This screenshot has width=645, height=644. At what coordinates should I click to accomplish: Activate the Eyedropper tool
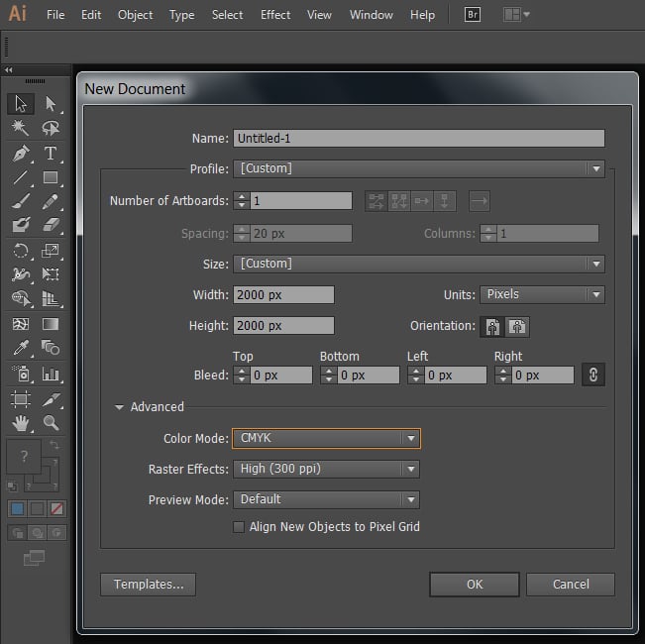pos(20,349)
